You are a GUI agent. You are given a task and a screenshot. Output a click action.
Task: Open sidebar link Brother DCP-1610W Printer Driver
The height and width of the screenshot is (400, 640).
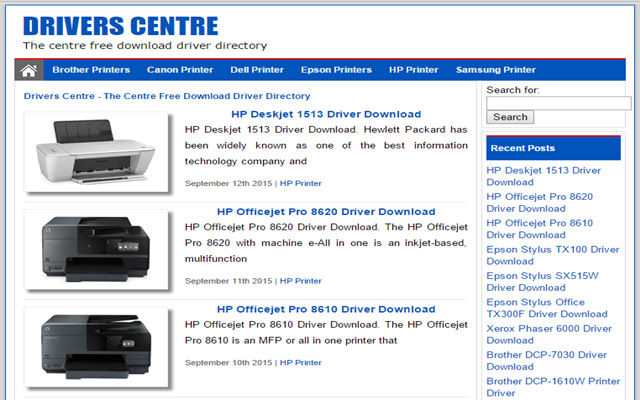pos(553,387)
